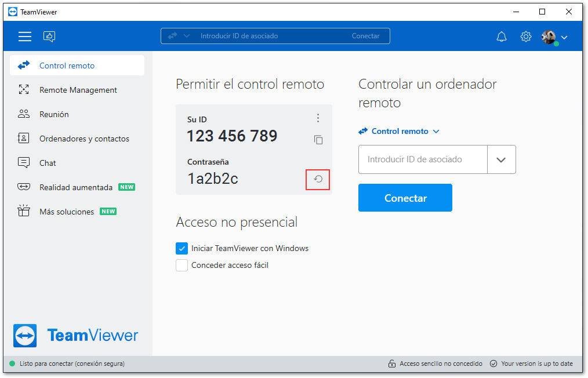Click the Remote Management expand-arrows icon
The image size is (588, 378).
[x=24, y=90]
